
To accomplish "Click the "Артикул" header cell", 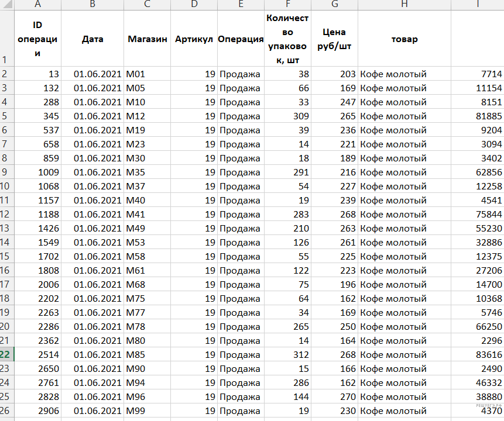I will (194, 39).
